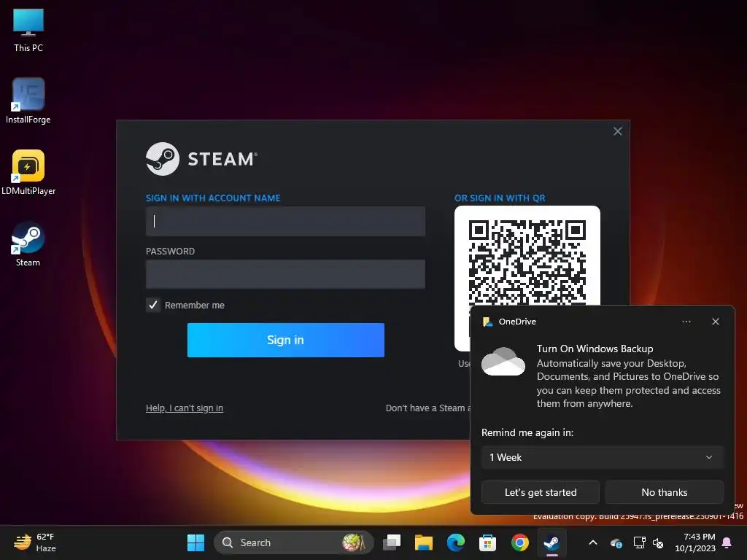
Task: Dismiss the OneDrive notification
Action: (716, 322)
